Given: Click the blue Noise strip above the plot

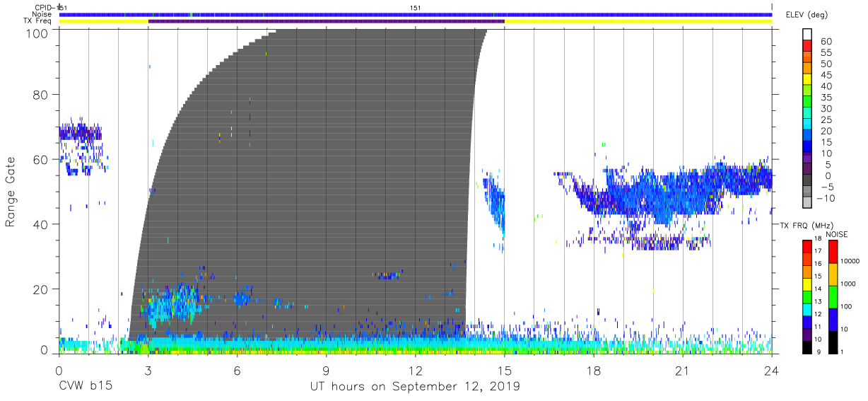Looking at the screenshot, I should (416, 15).
